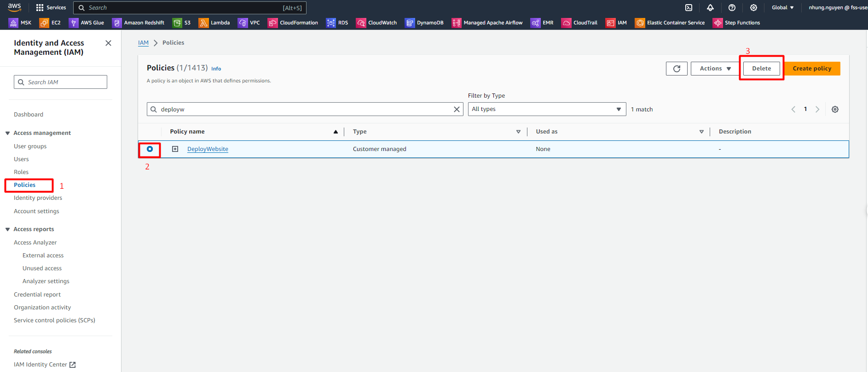Viewport: 868px width, 372px height.
Task: Open table preferences gear icon
Action: (835, 109)
